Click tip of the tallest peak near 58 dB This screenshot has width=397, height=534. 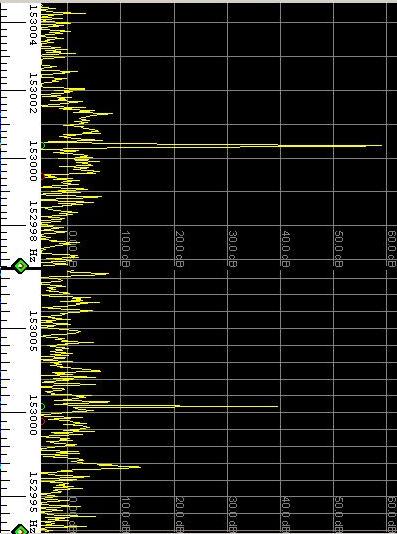tap(381, 146)
